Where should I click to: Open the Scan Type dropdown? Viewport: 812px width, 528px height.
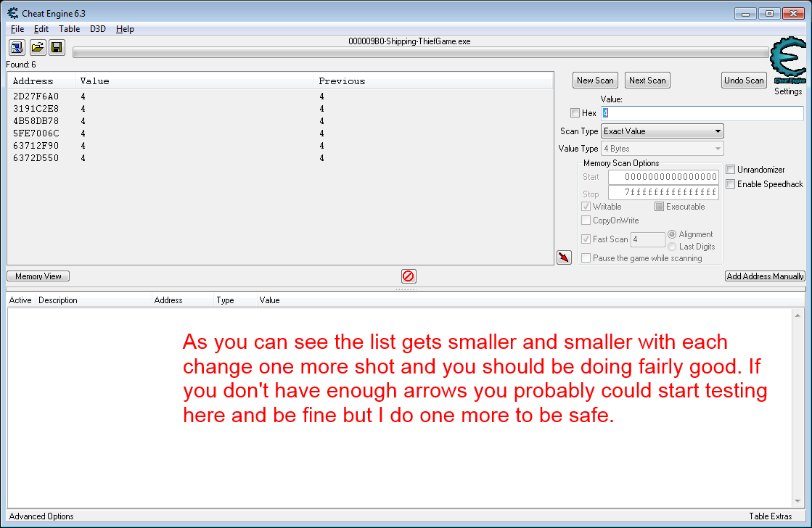pyautogui.click(x=662, y=131)
